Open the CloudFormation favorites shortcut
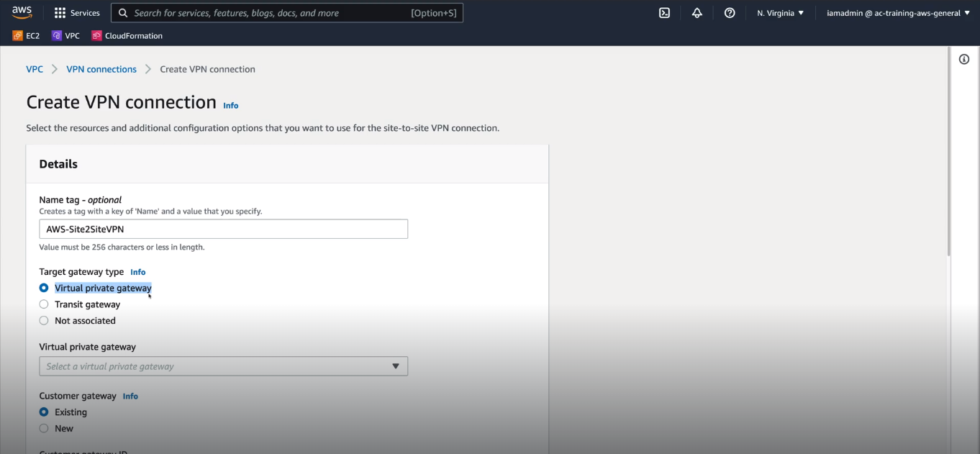The width and height of the screenshot is (980, 454). pos(127,35)
